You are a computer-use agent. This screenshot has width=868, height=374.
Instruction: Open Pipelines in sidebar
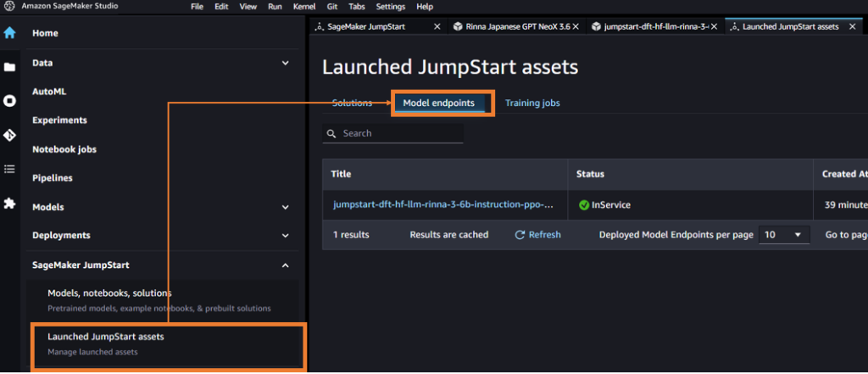click(53, 178)
